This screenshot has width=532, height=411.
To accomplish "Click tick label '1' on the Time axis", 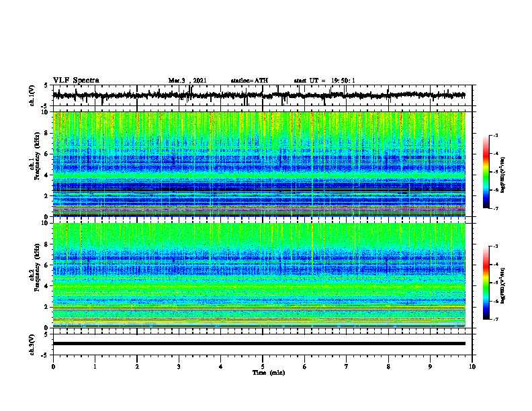I will [95, 367].
